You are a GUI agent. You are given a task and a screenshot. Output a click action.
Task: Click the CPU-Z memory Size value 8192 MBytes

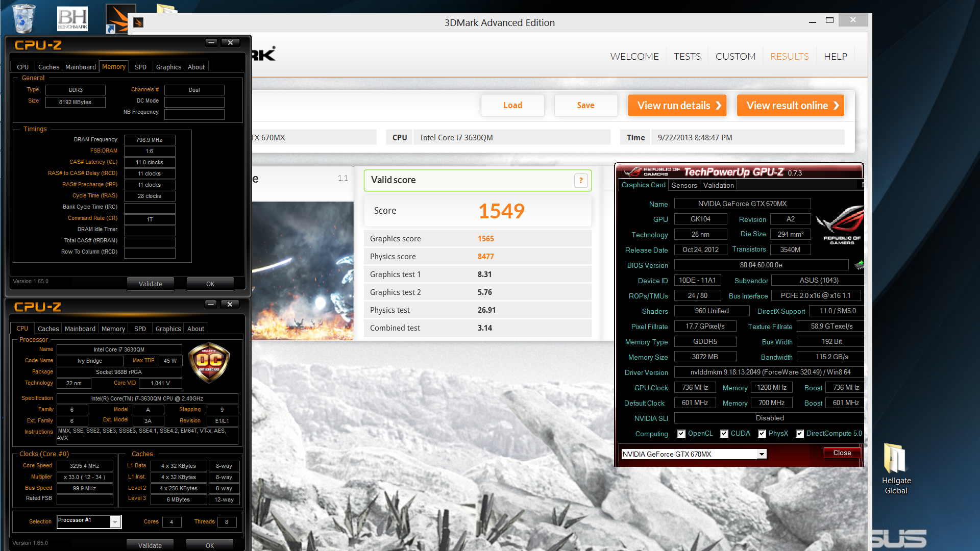click(75, 102)
